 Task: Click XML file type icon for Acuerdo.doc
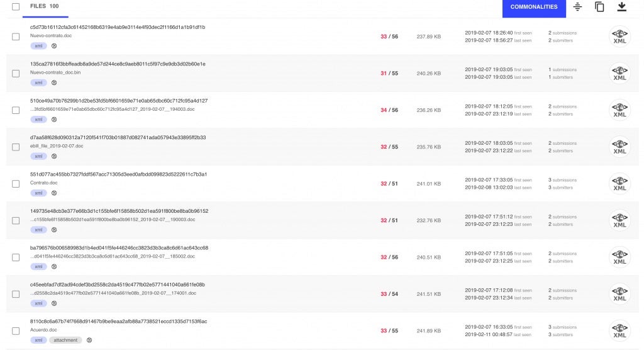click(619, 330)
